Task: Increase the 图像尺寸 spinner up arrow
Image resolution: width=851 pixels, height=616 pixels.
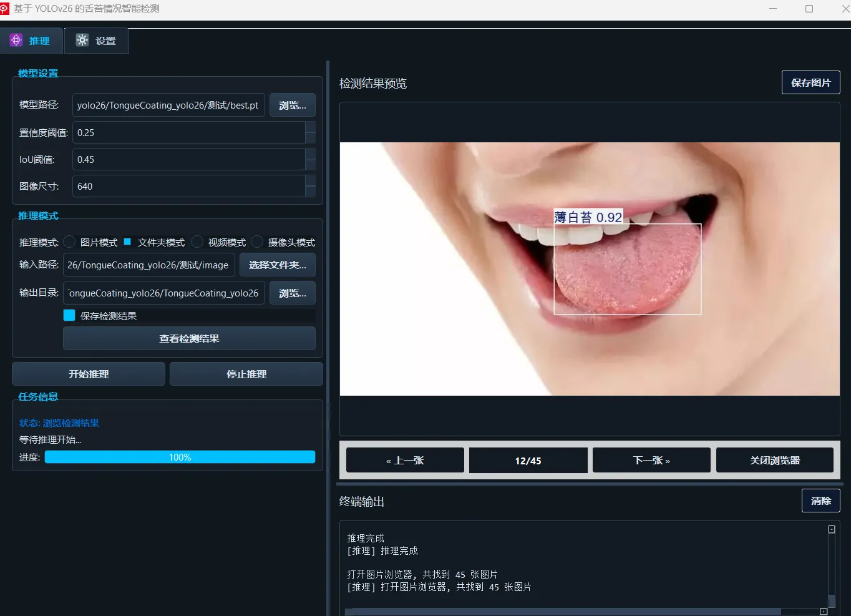Action: coord(311,180)
